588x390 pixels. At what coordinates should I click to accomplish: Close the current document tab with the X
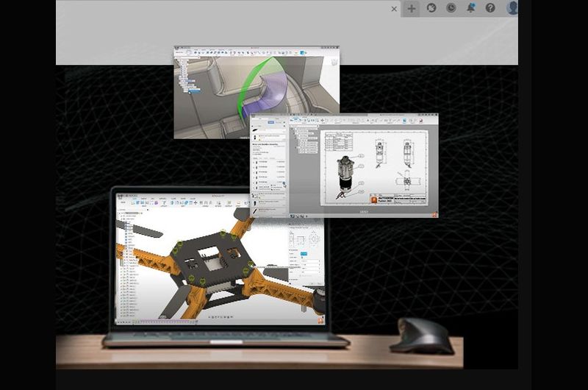pyautogui.click(x=394, y=9)
